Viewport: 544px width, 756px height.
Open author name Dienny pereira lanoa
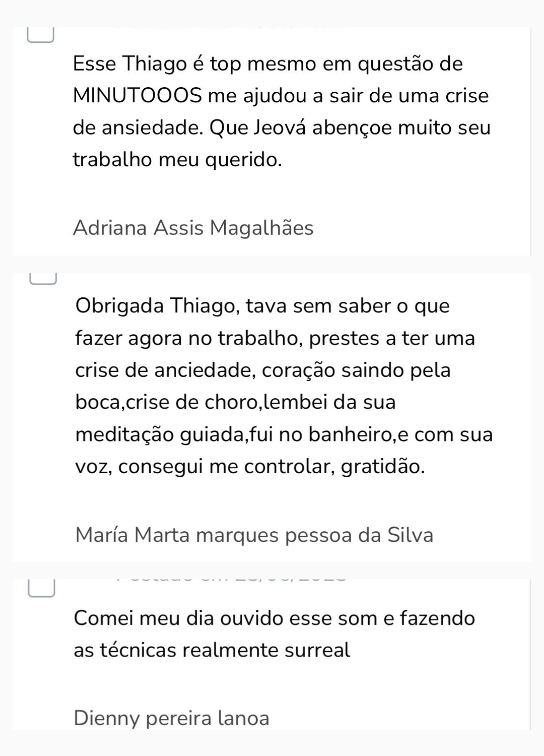[171, 718]
